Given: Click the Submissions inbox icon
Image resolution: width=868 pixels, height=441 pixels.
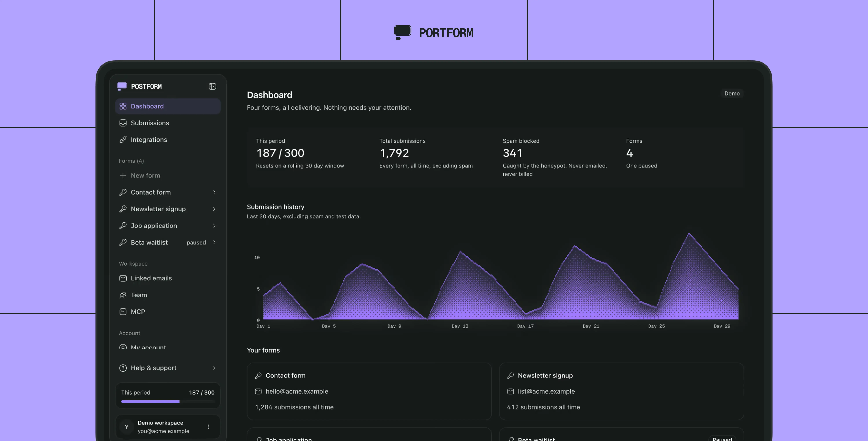Looking at the screenshot, I should [x=123, y=123].
